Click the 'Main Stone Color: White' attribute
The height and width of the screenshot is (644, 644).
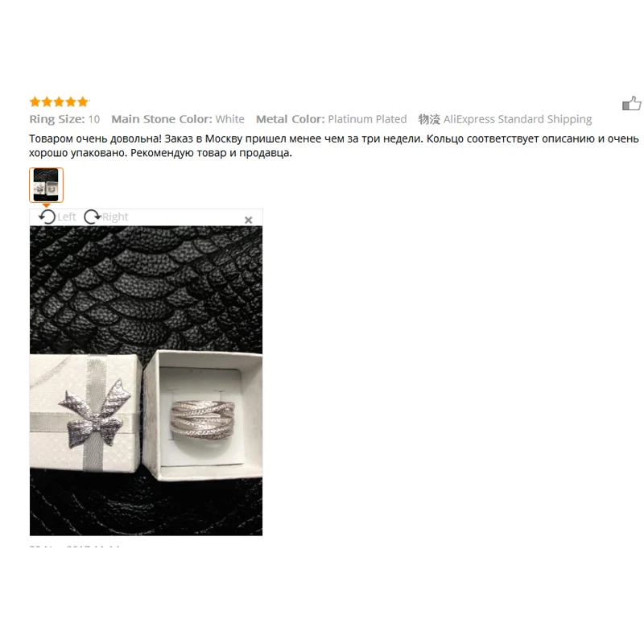[178, 119]
